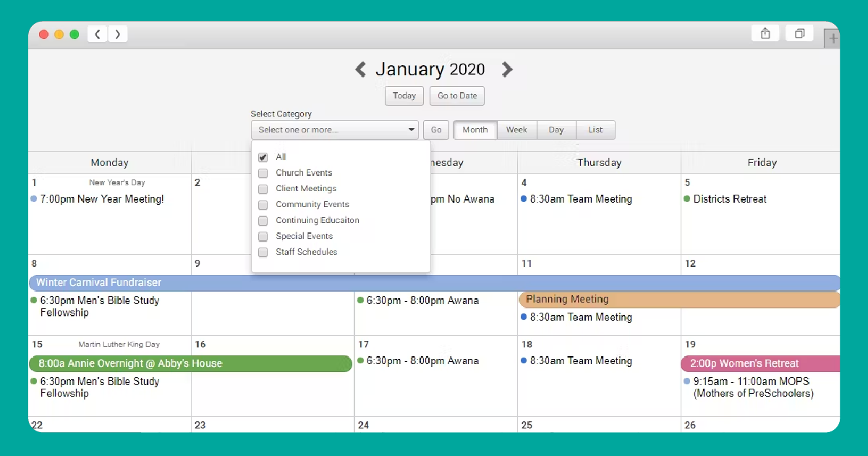Open 8:30am Team Meeting on the 4th
868x456 pixels.
coord(576,199)
